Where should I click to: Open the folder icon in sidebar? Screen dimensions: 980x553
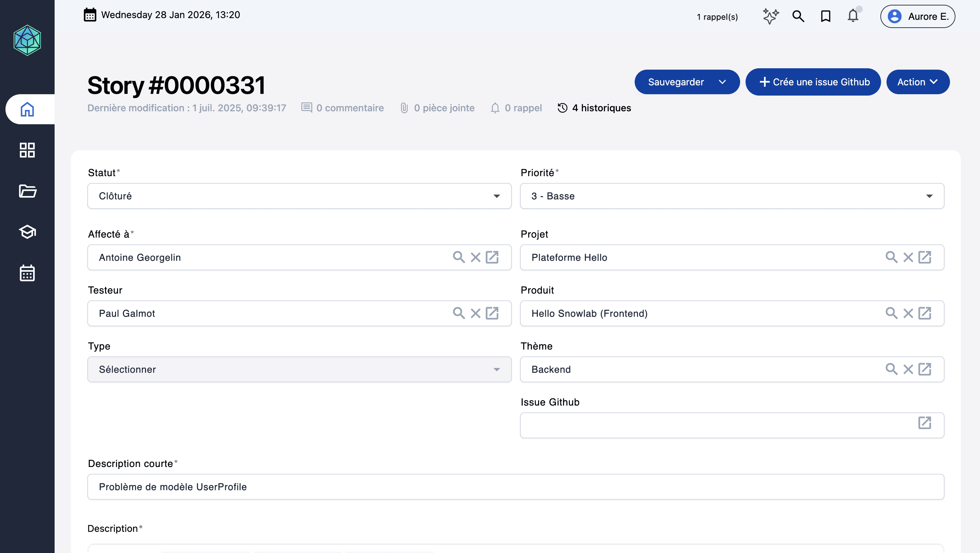click(x=27, y=191)
